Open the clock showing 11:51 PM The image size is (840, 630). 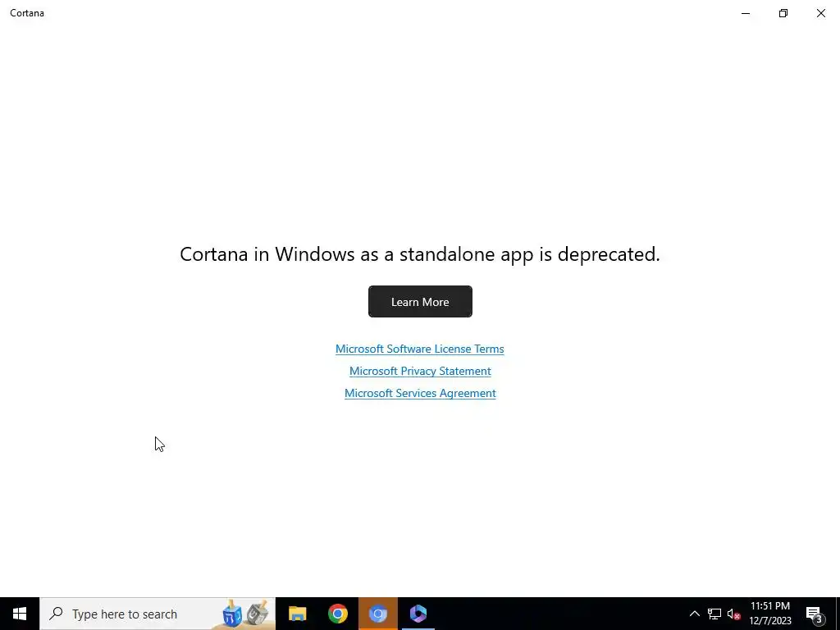point(770,614)
